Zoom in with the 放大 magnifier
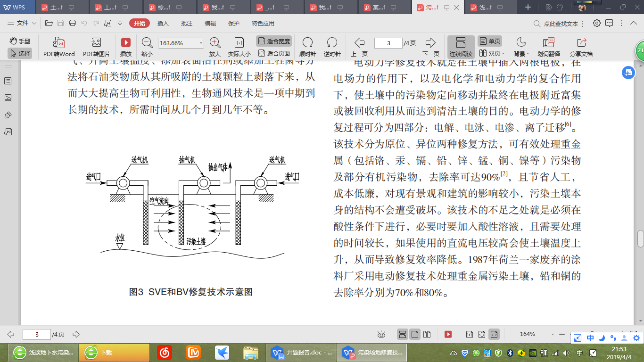This screenshot has height=362, width=644. (x=215, y=47)
